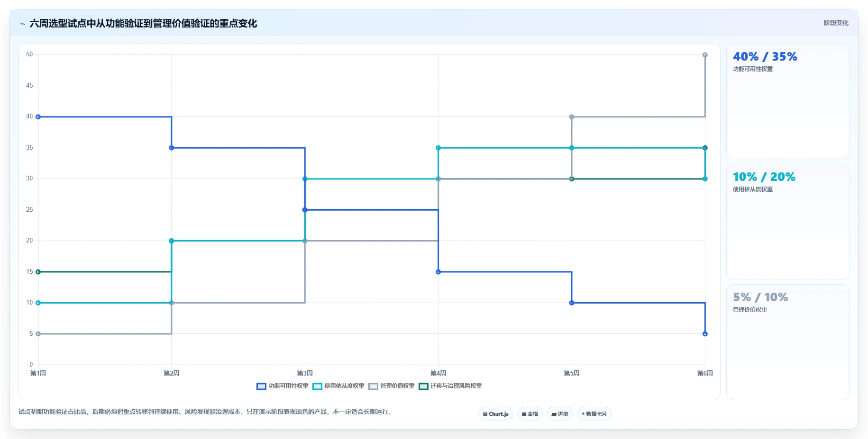Click the 阶段变化 label in header
This screenshot has width=868, height=439.
click(x=836, y=23)
